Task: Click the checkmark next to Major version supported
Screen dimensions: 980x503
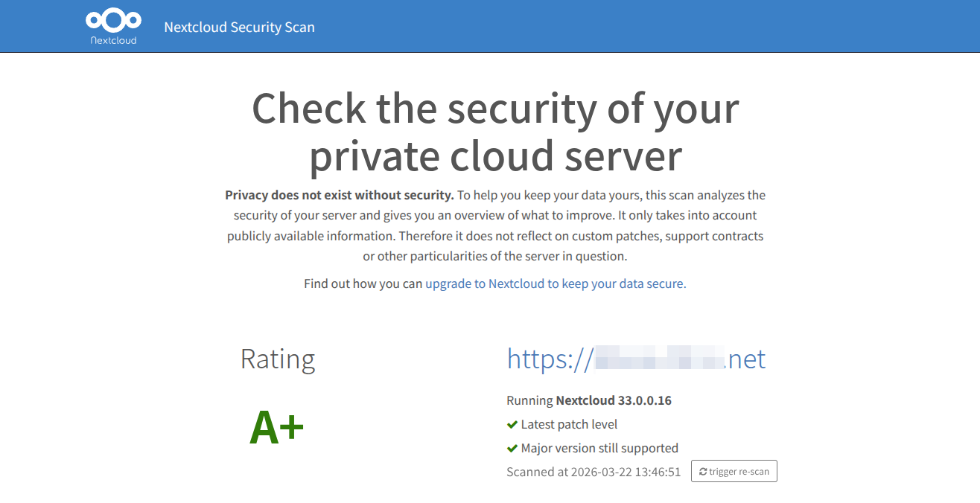Action: 512,449
